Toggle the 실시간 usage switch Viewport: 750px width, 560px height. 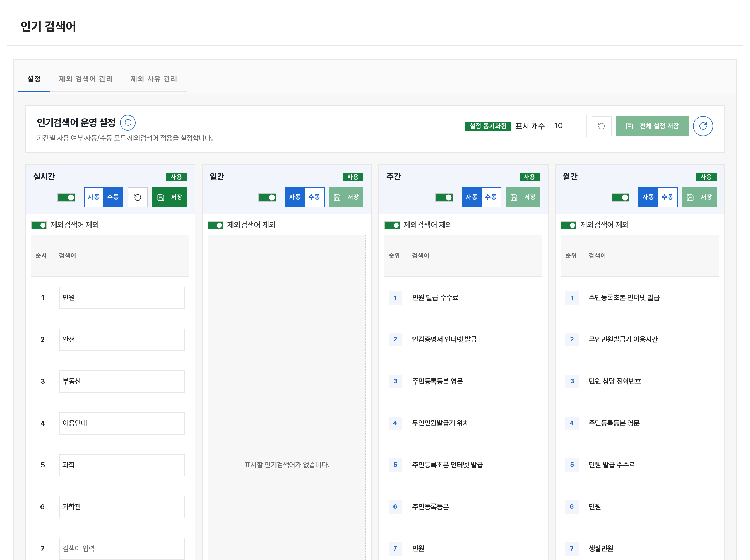[66, 197]
